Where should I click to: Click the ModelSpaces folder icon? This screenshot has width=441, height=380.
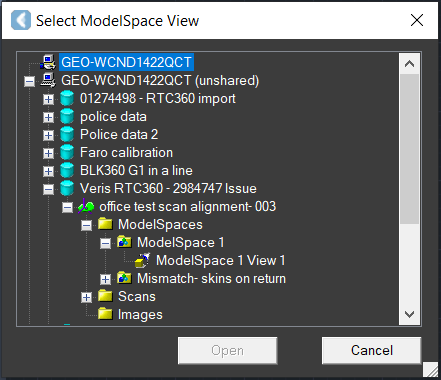(105, 224)
